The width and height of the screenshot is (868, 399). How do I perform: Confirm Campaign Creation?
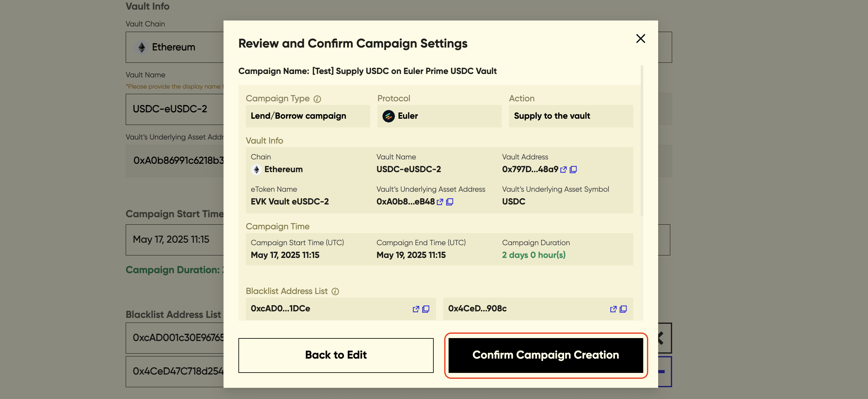point(545,355)
